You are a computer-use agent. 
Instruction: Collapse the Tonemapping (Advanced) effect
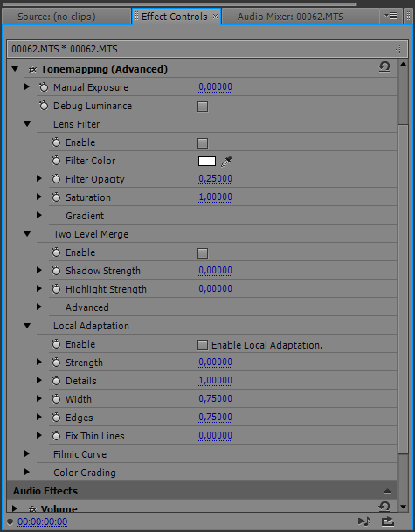(x=15, y=69)
